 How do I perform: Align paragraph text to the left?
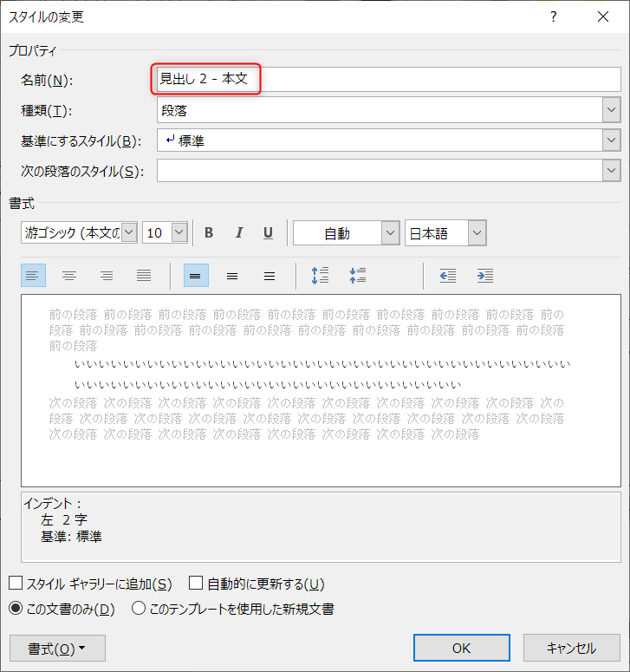[x=32, y=276]
